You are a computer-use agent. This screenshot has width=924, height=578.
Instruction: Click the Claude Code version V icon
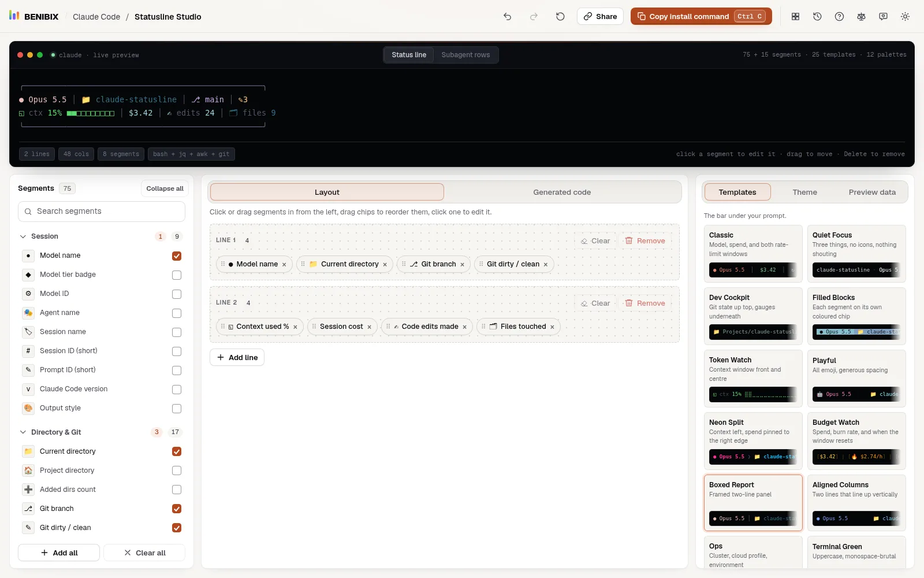click(28, 389)
